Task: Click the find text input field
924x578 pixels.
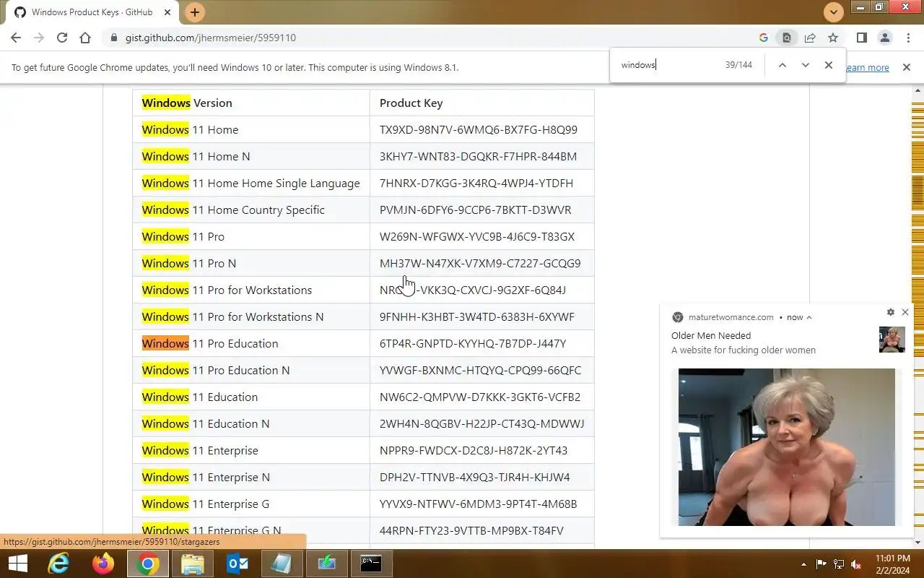Action: tap(668, 65)
